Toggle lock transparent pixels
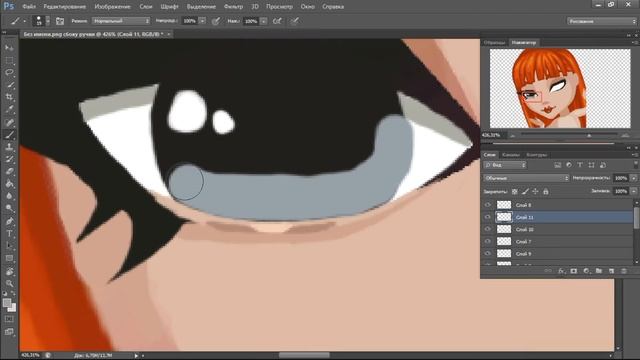Viewport: 640px width, 360px height. click(515, 191)
